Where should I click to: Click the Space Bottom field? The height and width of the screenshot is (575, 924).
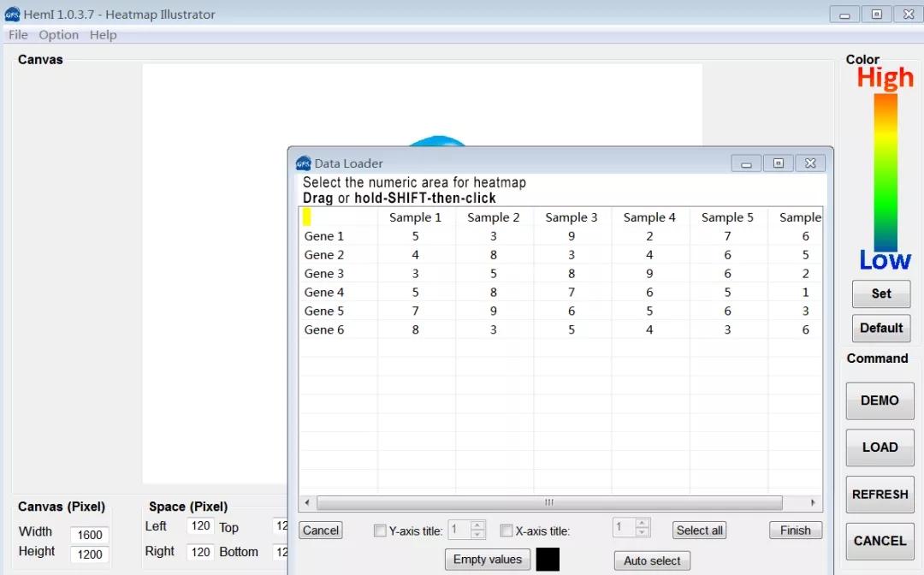tap(281, 552)
